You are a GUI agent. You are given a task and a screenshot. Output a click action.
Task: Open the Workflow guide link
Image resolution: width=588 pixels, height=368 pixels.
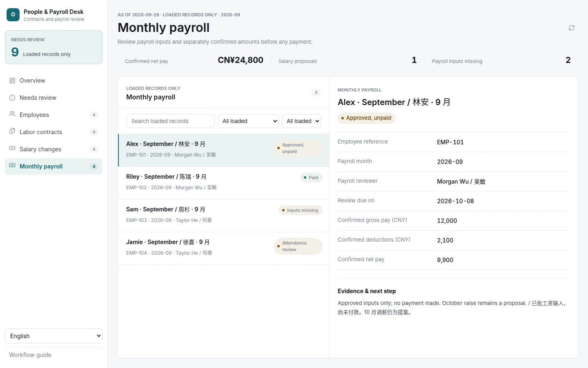click(x=30, y=355)
